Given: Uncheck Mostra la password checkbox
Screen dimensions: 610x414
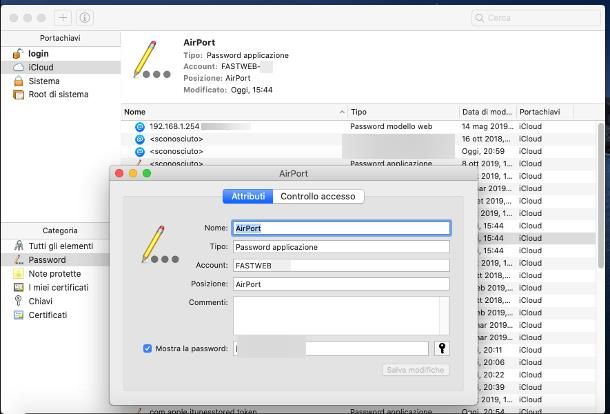Looking at the screenshot, I should point(147,348).
